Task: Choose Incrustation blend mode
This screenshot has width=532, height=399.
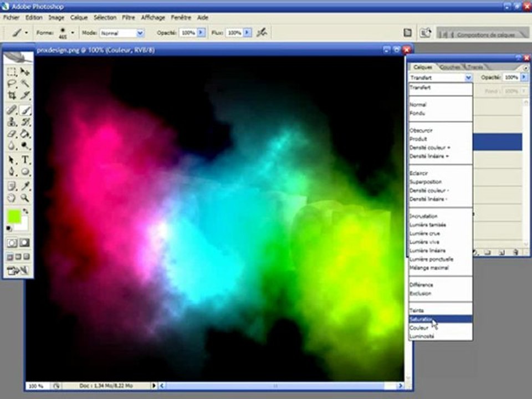Action: click(423, 216)
